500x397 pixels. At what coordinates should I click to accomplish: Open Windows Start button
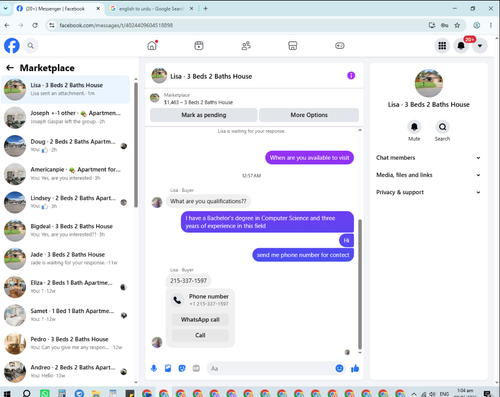pos(7,394)
